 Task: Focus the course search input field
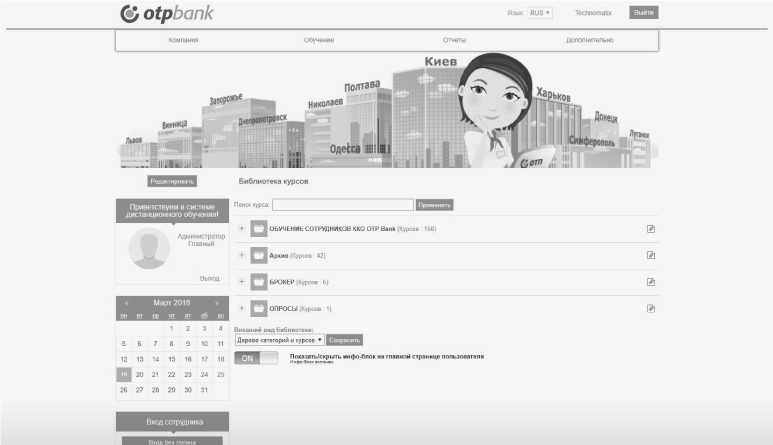(343, 205)
